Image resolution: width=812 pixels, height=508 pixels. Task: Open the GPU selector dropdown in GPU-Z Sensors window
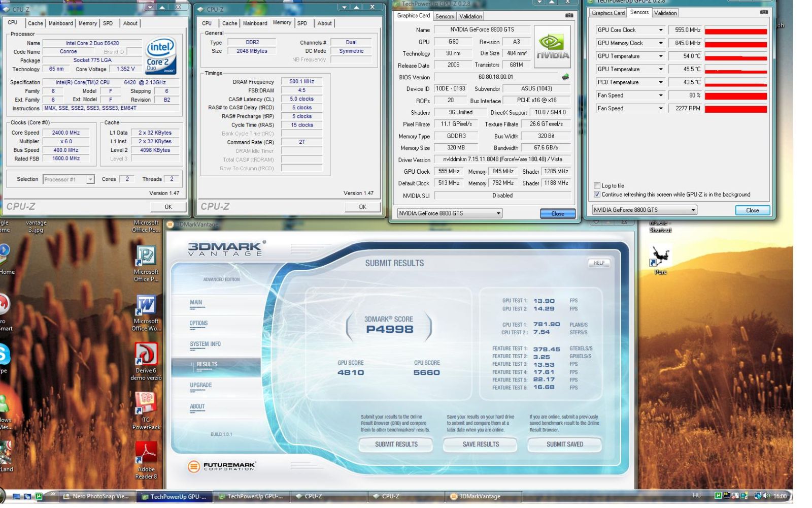(645, 210)
